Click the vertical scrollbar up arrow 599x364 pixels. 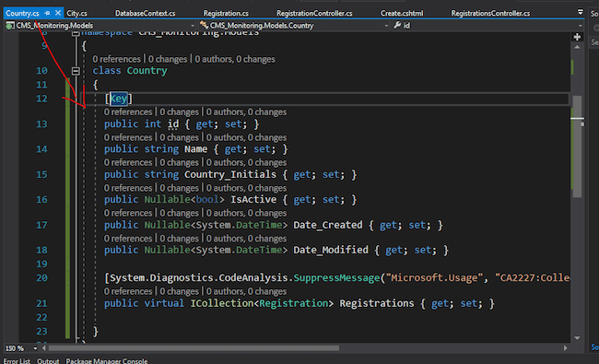[577, 47]
